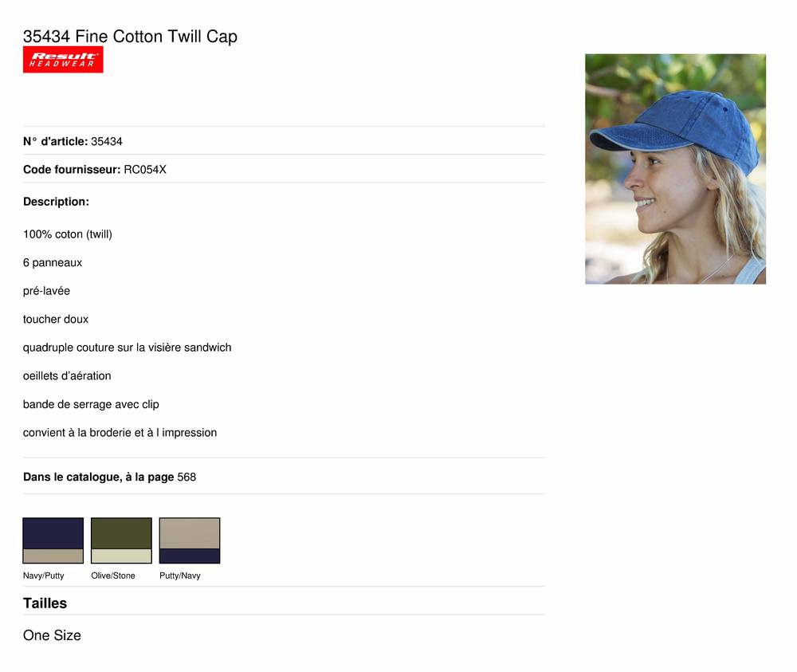
Task: Click the catalogue page number 568
Action: click(186, 477)
